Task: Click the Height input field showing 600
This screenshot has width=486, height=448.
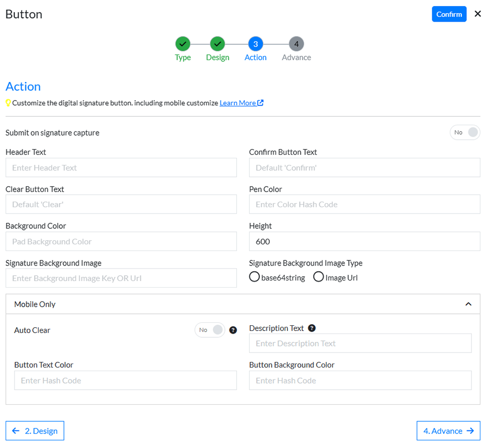Action: (364, 241)
